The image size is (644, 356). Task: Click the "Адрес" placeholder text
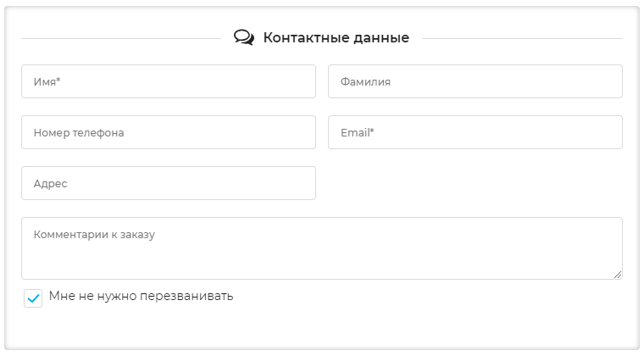point(50,184)
